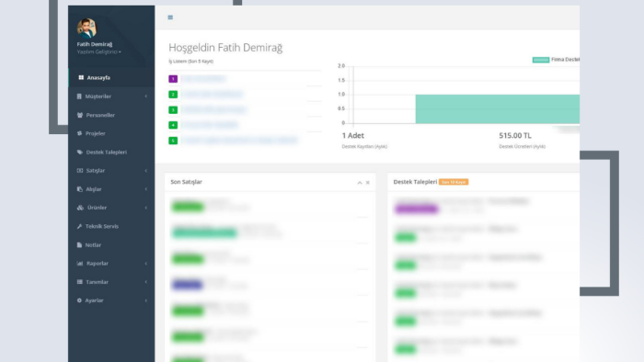644x362 pixels.
Task: Close the Son Satışlar panel
Action: point(368,183)
